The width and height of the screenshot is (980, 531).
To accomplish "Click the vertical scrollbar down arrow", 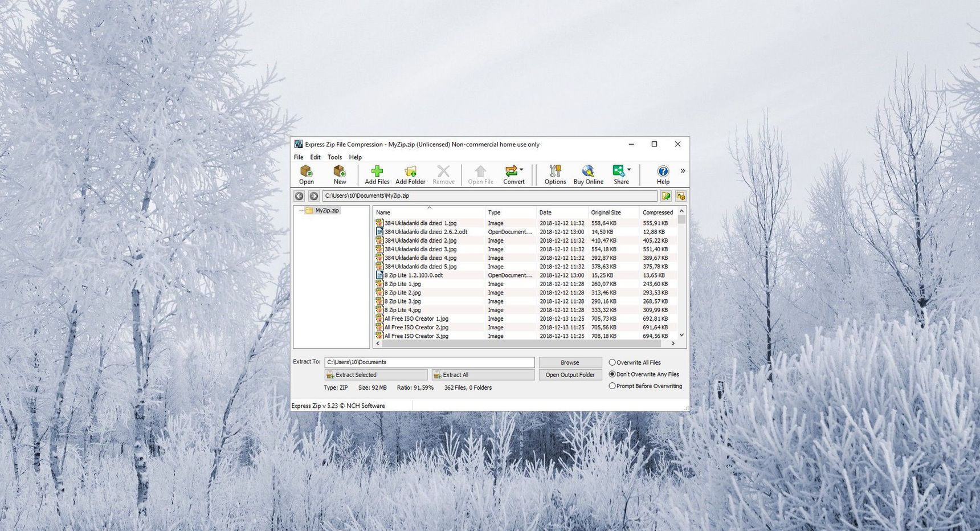I will click(681, 335).
